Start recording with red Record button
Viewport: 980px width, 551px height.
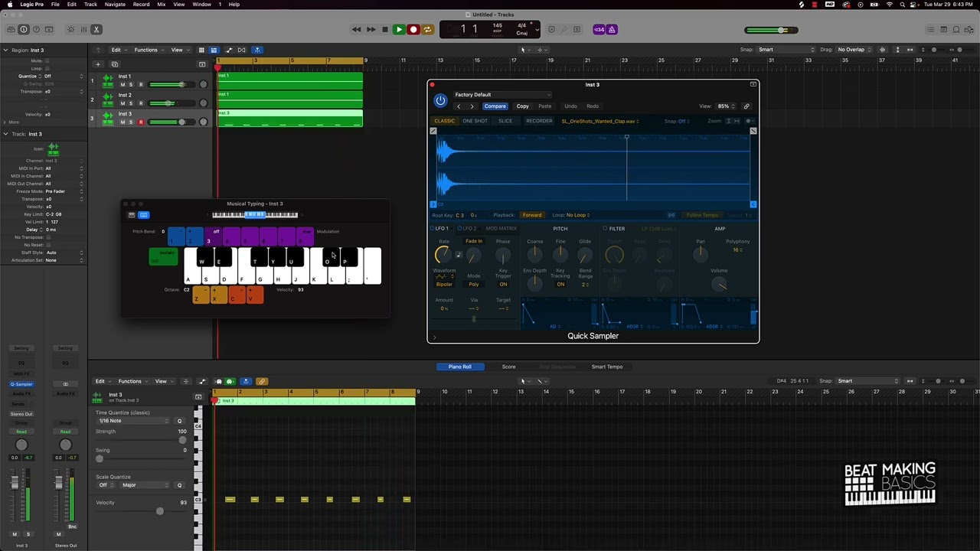[x=413, y=29]
